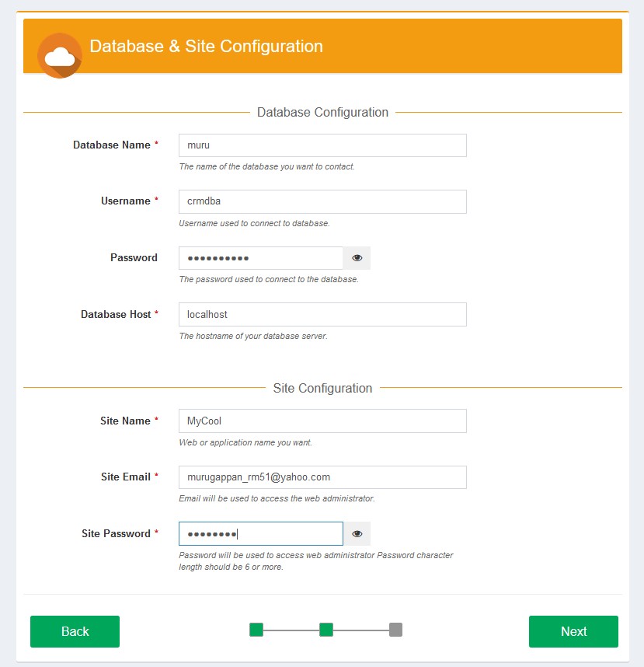Click the cloud logo icon in header
The image size is (644, 667).
click(60, 56)
